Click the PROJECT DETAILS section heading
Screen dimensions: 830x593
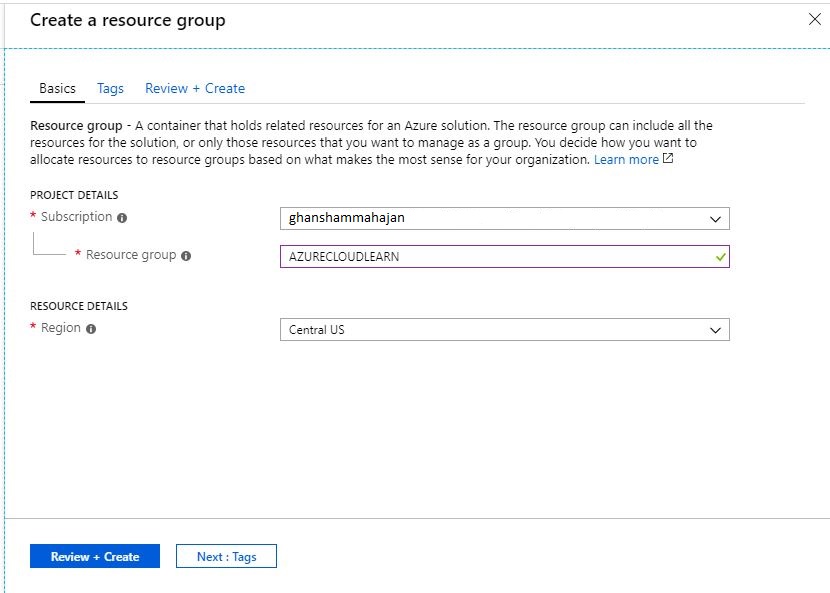[74, 194]
